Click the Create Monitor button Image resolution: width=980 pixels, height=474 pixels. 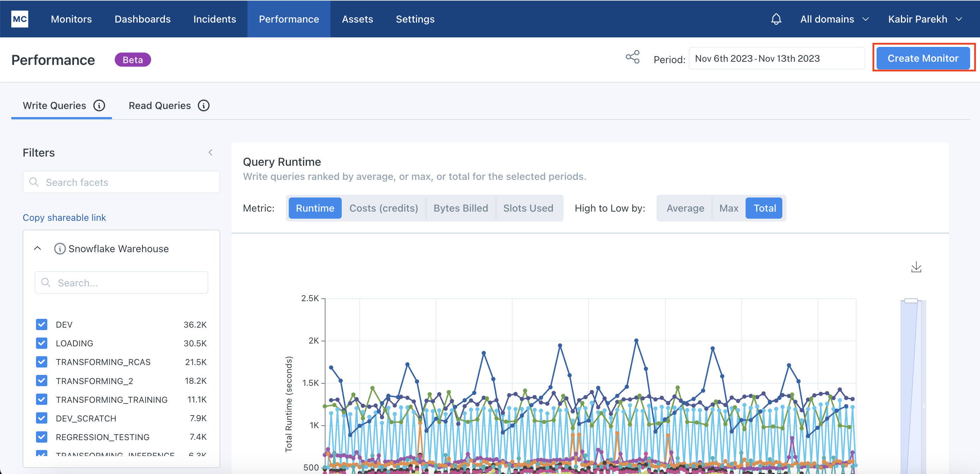tap(922, 58)
